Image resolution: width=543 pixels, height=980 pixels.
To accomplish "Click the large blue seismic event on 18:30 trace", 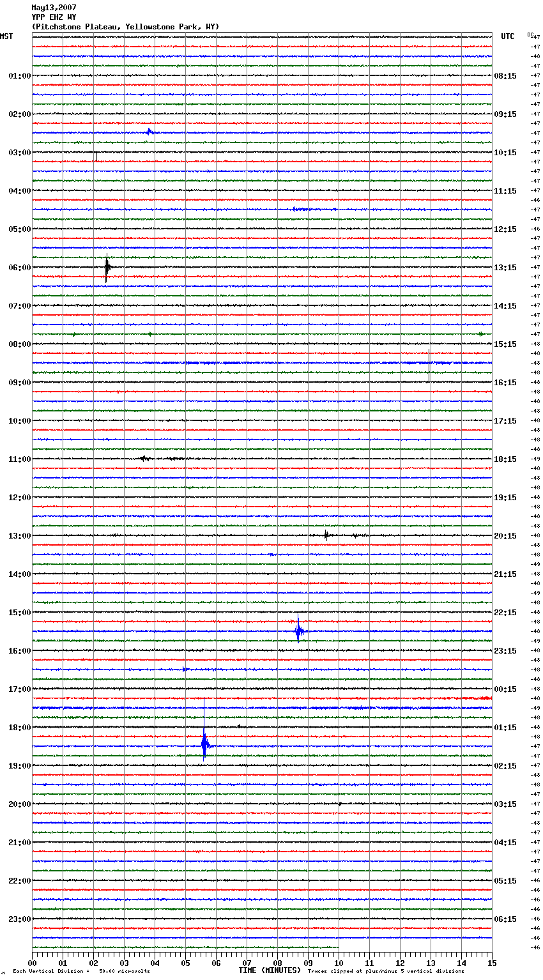I will point(204,744).
